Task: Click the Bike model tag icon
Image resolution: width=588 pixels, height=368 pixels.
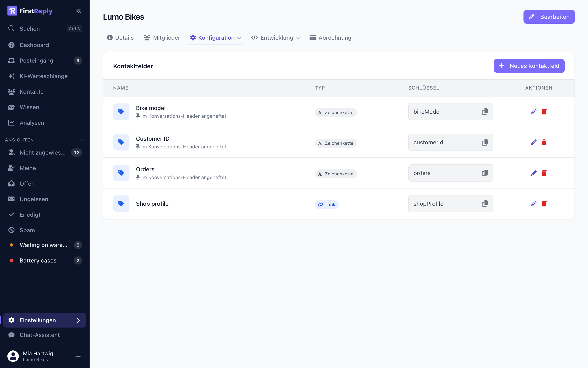Action: point(121,112)
